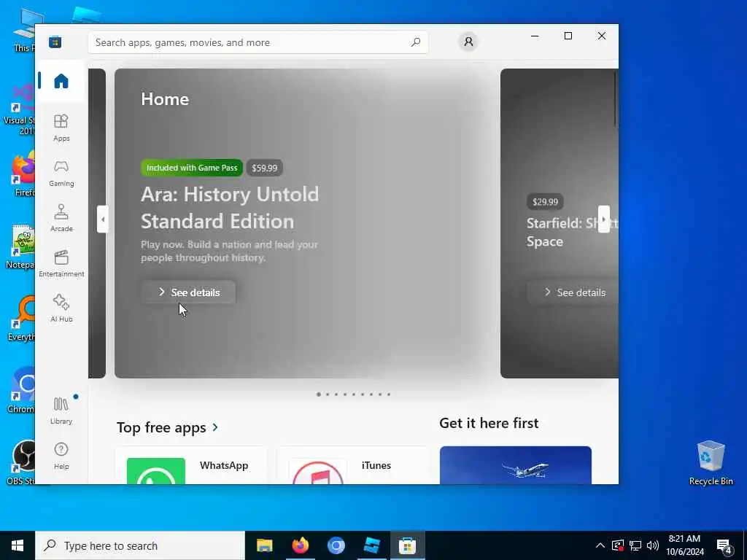747x560 pixels.
Task: Open the AI Hub section
Action: click(x=61, y=309)
